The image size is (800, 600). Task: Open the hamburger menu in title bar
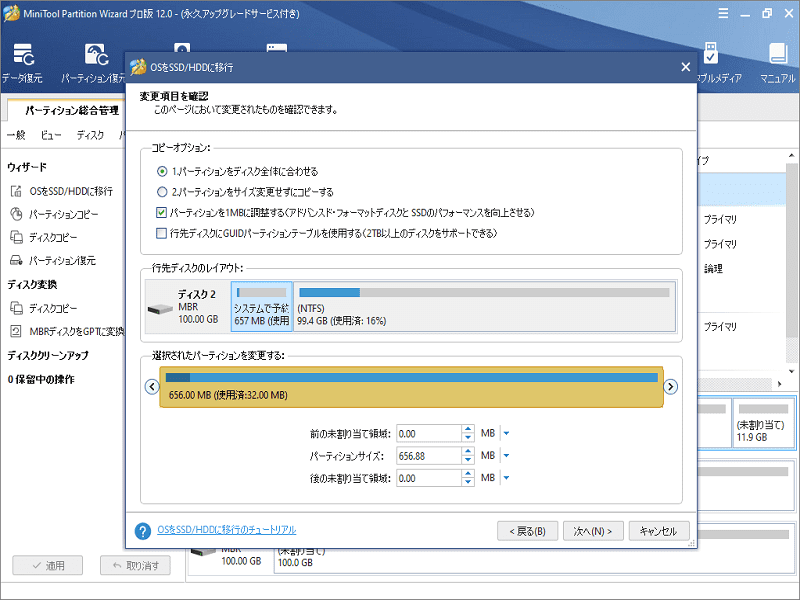coord(723,14)
